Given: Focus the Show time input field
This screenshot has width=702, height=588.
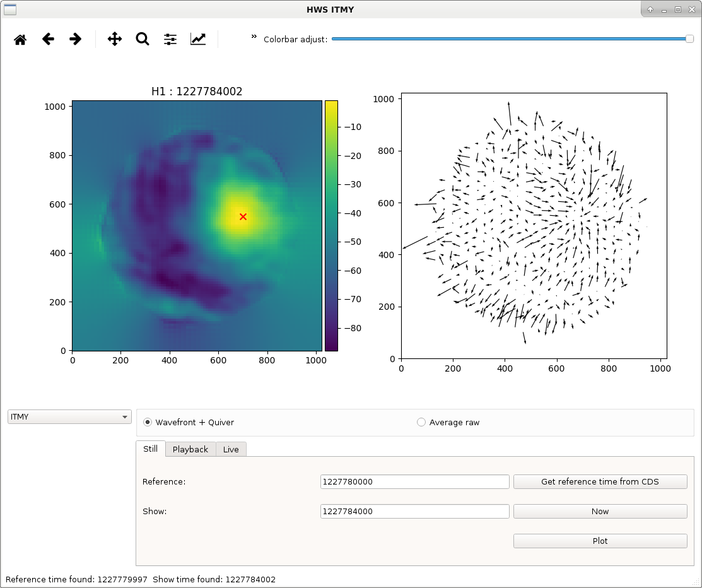Looking at the screenshot, I should click(x=414, y=511).
